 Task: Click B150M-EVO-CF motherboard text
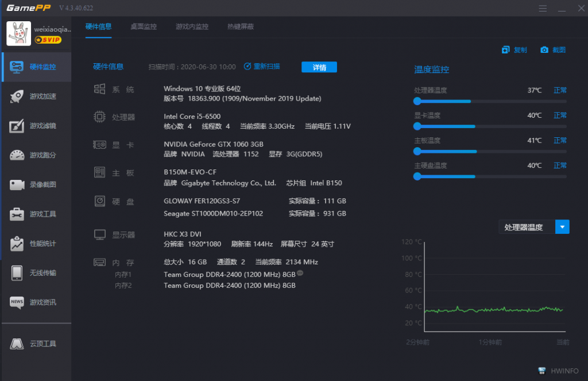[189, 172]
